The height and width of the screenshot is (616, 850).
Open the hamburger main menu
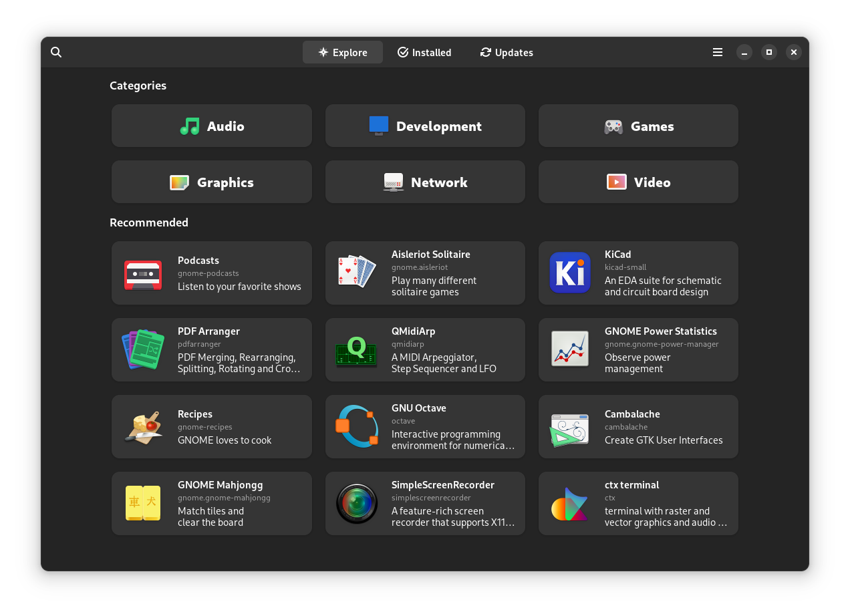click(x=718, y=52)
